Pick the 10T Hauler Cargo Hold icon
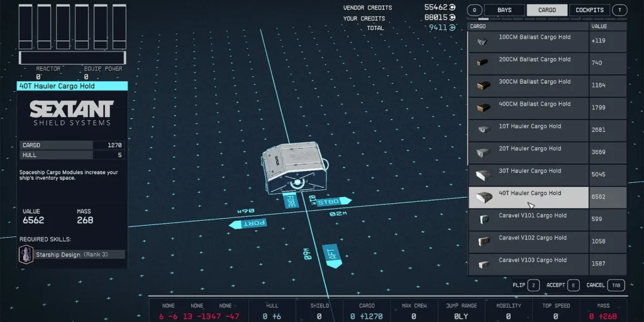The width and height of the screenshot is (644, 322). pos(482,130)
